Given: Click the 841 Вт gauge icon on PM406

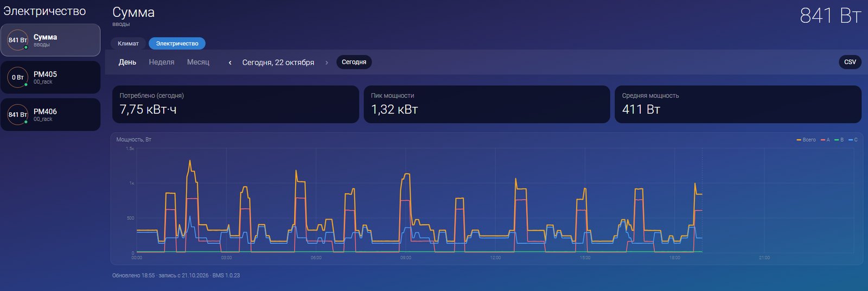Looking at the screenshot, I should [17, 115].
